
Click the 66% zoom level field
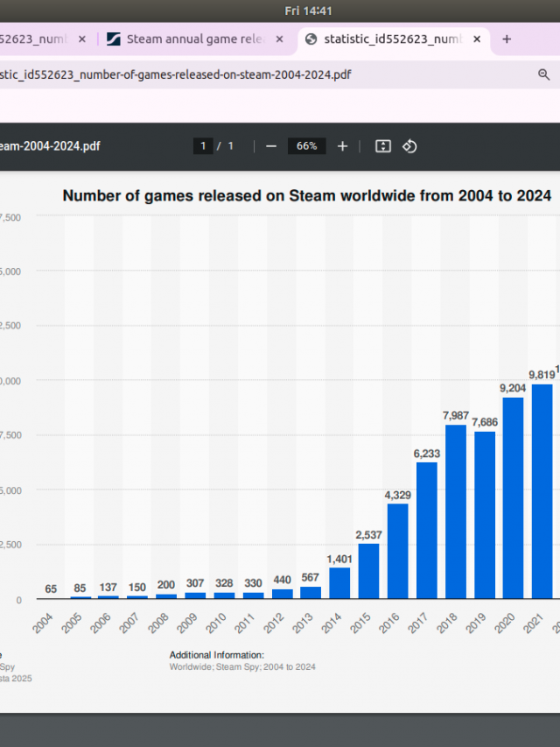point(306,146)
